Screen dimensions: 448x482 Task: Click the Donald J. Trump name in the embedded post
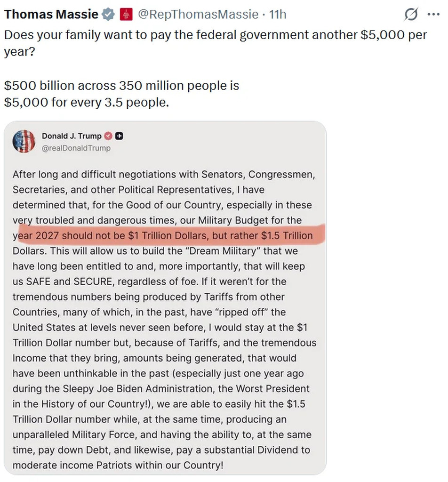coord(72,136)
